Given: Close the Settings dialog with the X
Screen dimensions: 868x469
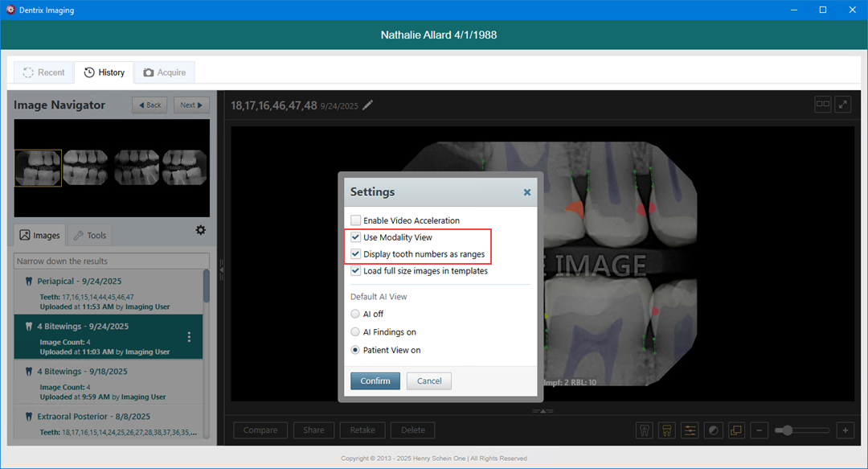Looking at the screenshot, I should [x=527, y=192].
